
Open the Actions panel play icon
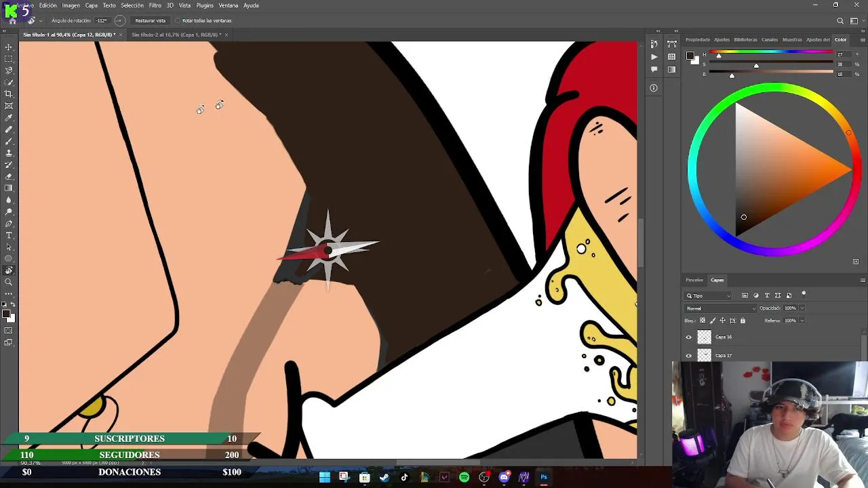[654, 57]
